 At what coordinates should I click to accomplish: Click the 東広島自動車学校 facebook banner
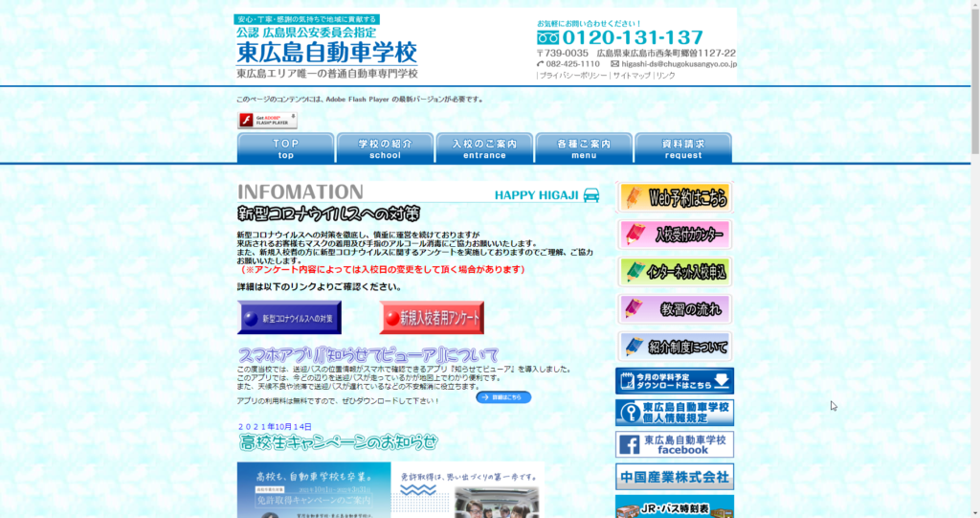(675, 444)
